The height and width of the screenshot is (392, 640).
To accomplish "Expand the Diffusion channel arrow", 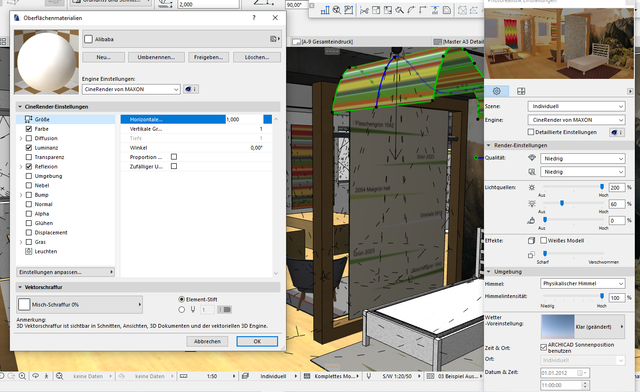I will [x=21, y=138].
